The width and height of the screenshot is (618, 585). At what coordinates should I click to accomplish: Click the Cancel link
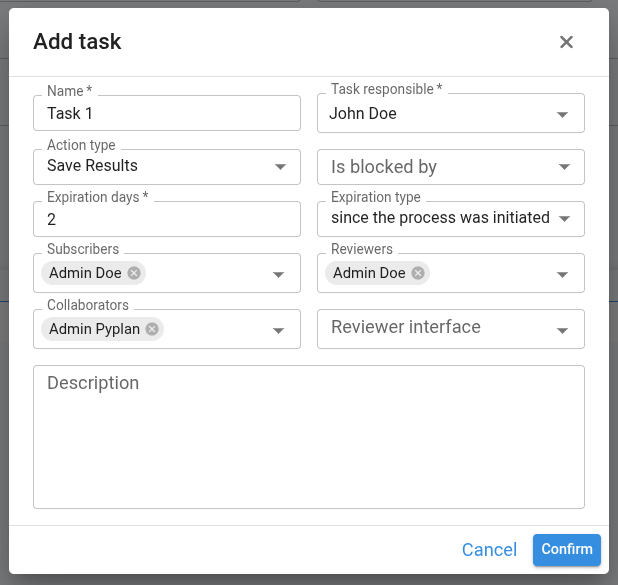coord(489,550)
